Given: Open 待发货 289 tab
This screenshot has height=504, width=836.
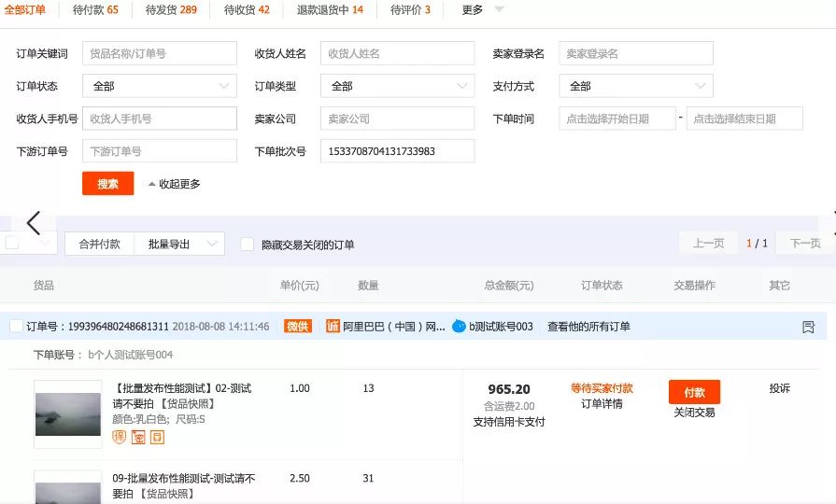Looking at the screenshot, I should 171,9.
